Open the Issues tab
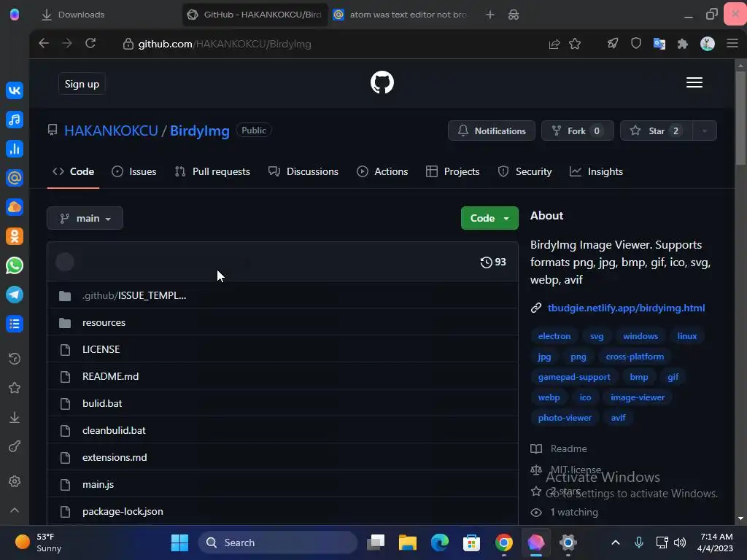This screenshot has height=560, width=747. pos(134,171)
